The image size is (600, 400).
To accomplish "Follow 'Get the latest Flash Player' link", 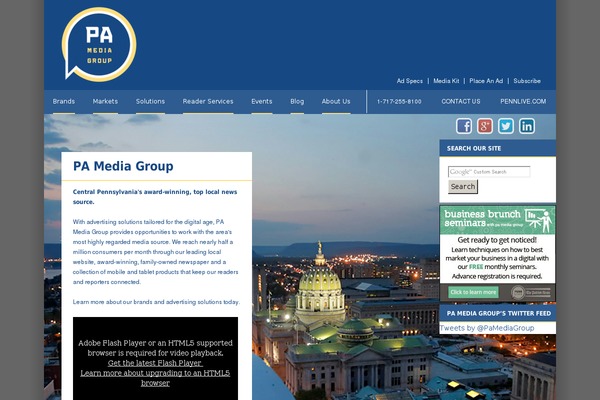I will tap(155, 363).
